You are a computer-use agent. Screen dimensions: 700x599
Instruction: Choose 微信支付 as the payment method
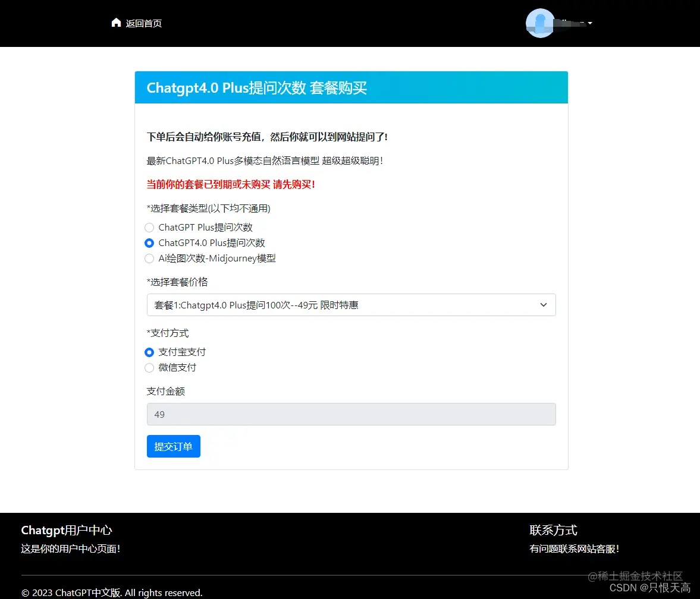(149, 368)
